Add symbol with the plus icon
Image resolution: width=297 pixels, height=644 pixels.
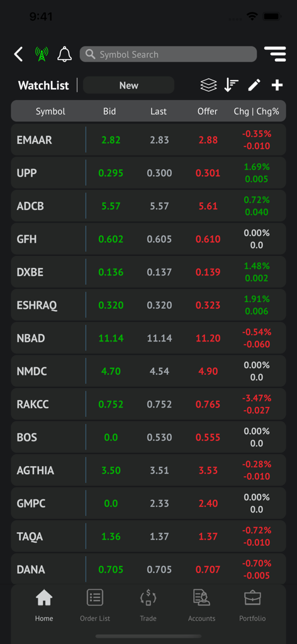277,86
